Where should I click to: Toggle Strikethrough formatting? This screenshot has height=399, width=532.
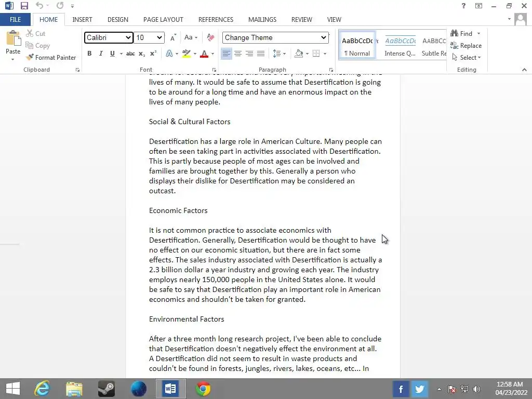130,54
